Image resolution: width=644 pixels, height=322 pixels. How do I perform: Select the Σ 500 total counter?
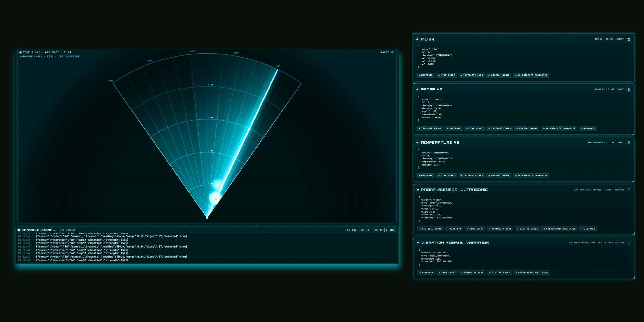[390, 230]
